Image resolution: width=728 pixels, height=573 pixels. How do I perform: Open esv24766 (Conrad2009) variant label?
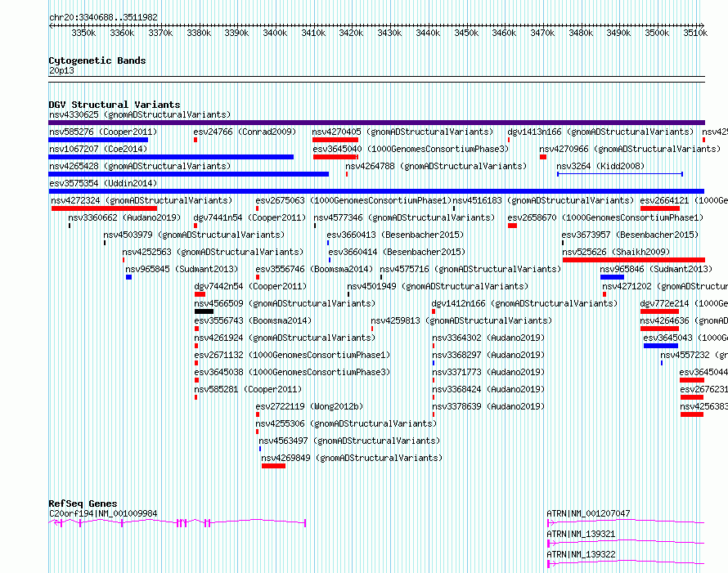(x=245, y=132)
